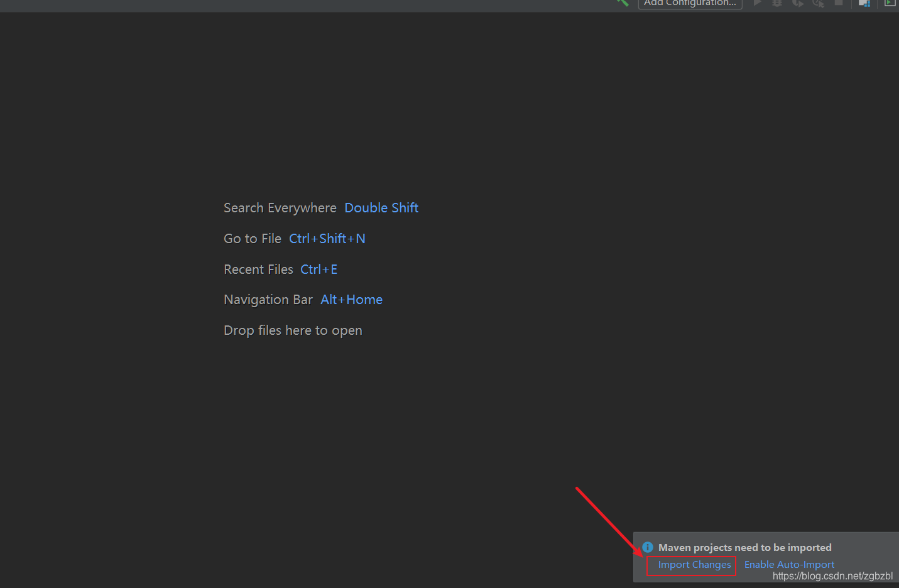Click the green Build project hammer icon
The image size is (899, 588).
click(623, 3)
